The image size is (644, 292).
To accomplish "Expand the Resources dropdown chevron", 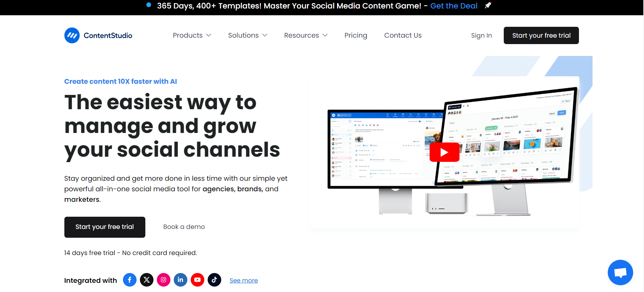I will (x=325, y=35).
